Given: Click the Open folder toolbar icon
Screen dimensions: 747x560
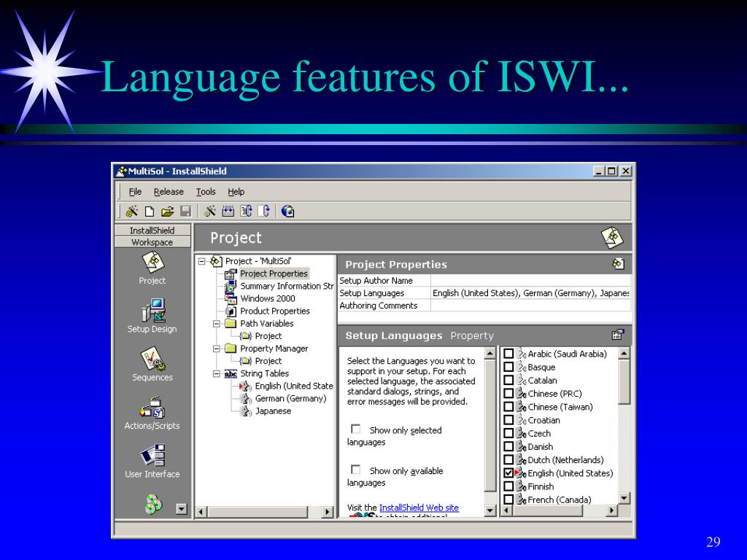Looking at the screenshot, I should point(167,211).
